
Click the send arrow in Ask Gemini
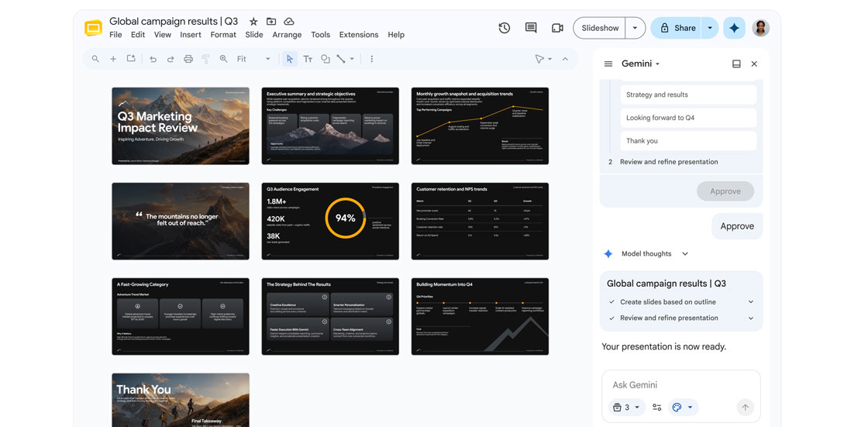pos(745,408)
